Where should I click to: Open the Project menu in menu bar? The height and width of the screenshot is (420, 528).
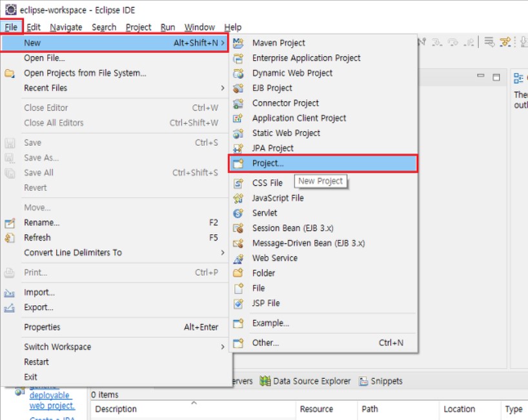click(x=138, y=27)
